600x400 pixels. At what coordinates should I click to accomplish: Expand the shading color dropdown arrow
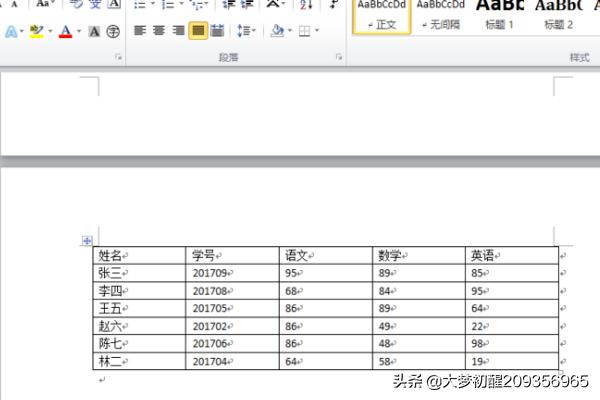[290, 30]
